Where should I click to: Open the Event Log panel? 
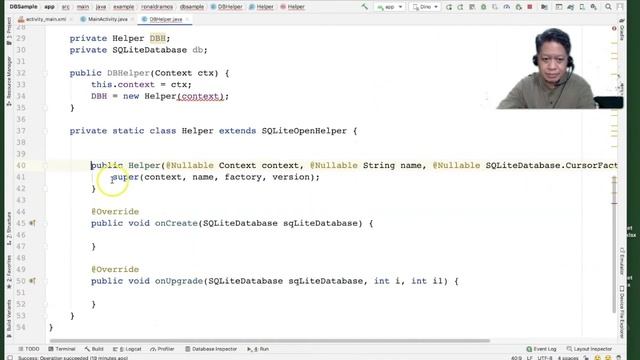(541, 349)
